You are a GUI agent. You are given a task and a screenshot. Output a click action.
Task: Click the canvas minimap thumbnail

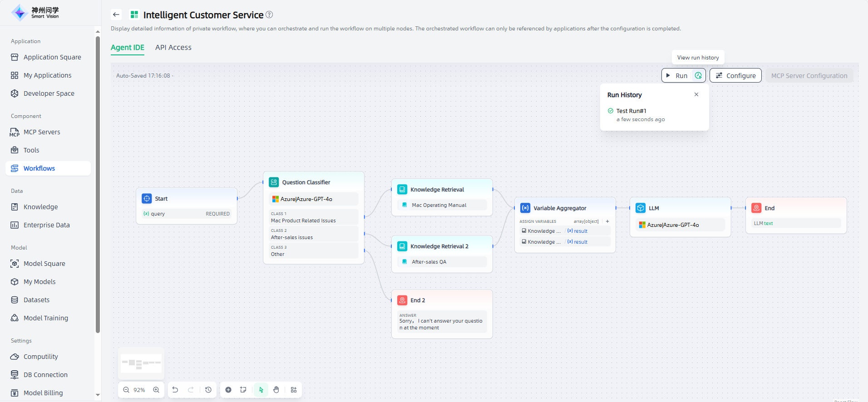click(x=141, y=363)
